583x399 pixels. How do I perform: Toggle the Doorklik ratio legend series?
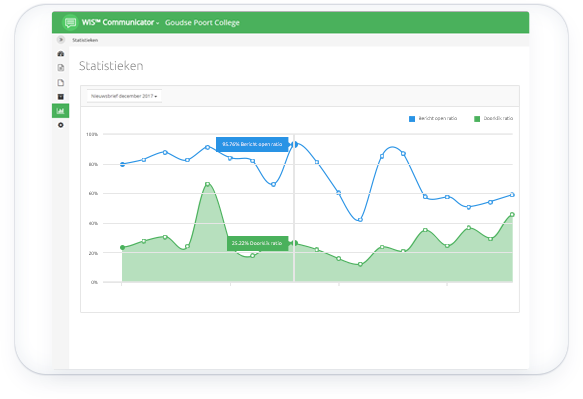pos(493,118)
